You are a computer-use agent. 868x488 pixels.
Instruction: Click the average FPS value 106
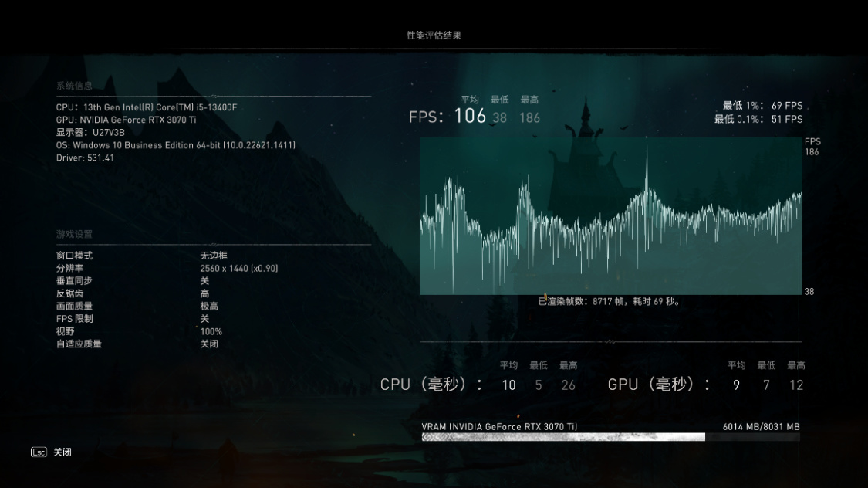(x=470, y=116)
